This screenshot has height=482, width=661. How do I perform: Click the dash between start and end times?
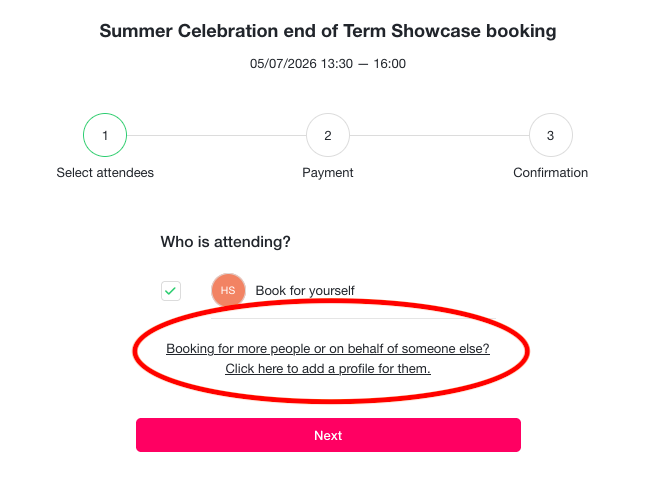click(363, 64)
